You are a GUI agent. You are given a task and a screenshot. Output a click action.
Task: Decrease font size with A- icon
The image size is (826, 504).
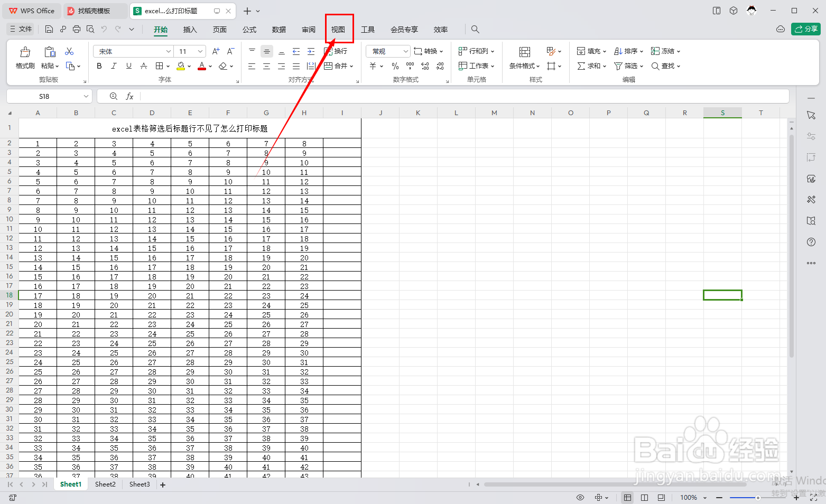tap(230, 51)
